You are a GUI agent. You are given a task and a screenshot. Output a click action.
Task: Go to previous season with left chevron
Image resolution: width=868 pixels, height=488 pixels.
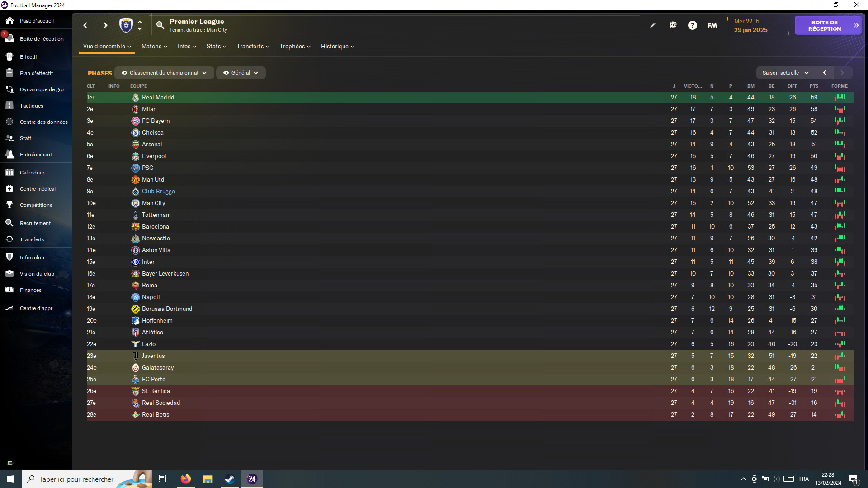(x=825, y=73)
